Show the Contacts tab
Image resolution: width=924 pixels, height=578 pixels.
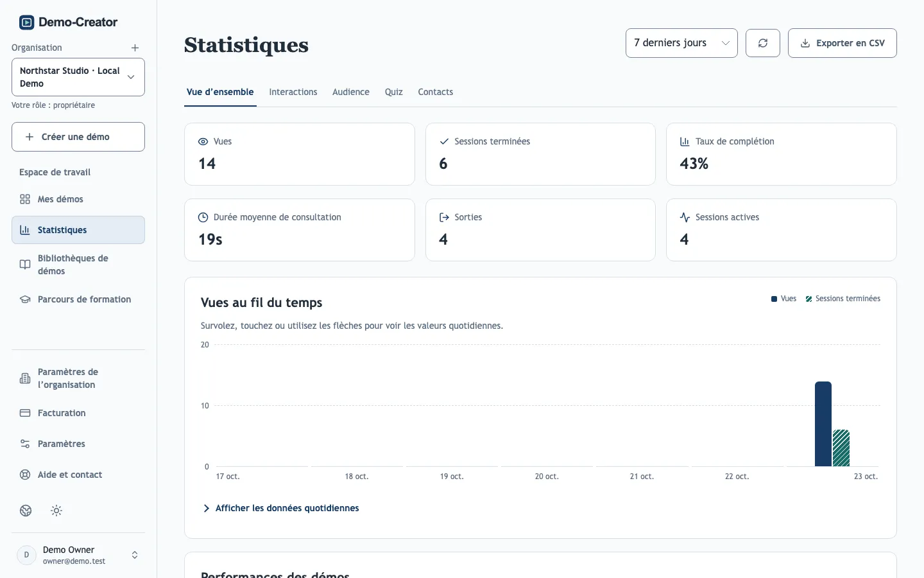[436, 92]
